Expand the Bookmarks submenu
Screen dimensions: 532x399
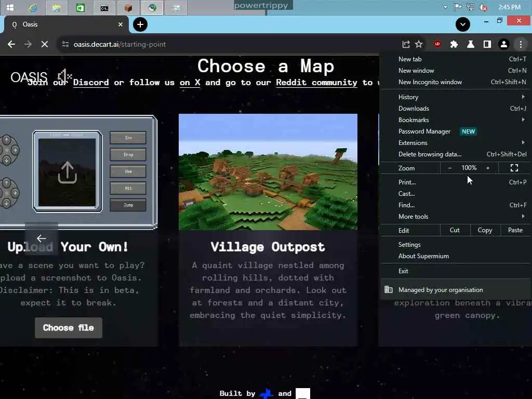pyautogui.click(x=456, y=120)
